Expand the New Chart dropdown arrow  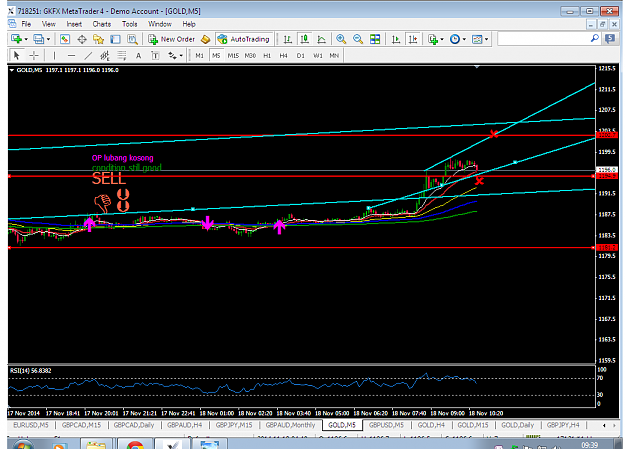[x=26, y=39]
